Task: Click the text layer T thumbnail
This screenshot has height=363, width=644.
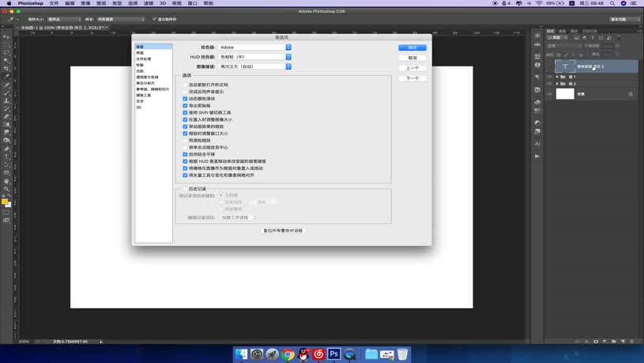Action: [565, 66]
